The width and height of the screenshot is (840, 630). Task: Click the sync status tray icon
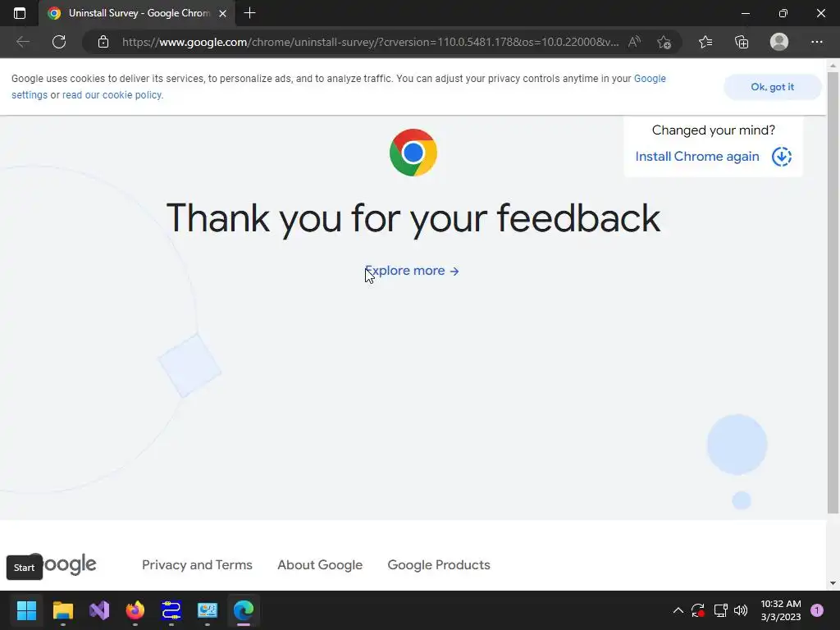tap(698, 610)
